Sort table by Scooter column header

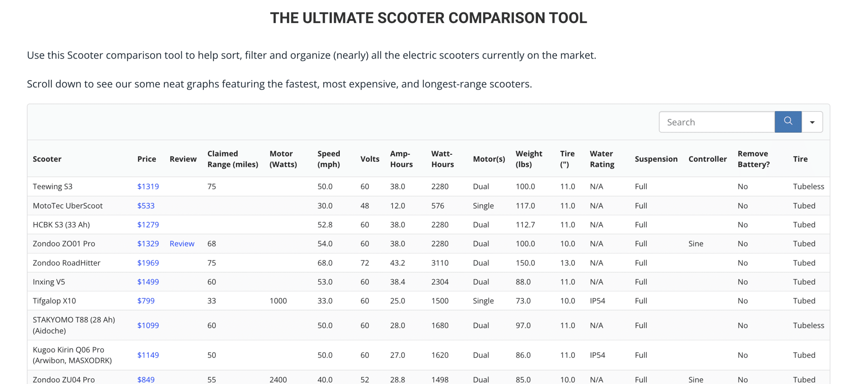(x=47, y=159)
